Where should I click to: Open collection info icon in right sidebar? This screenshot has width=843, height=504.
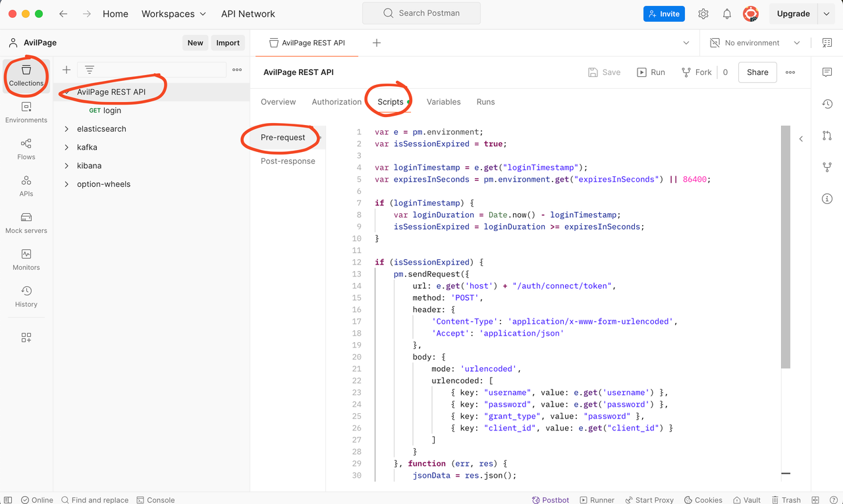(x=827, y=199)
